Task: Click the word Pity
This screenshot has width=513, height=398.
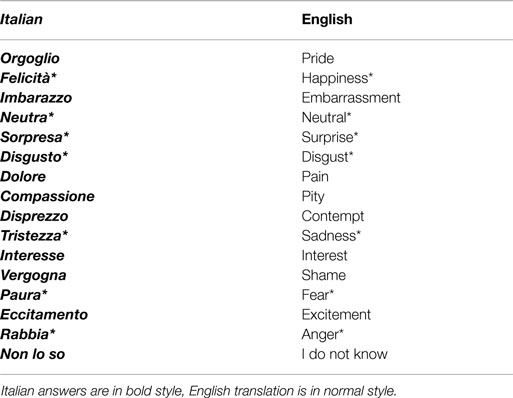Action: [313, 196]
